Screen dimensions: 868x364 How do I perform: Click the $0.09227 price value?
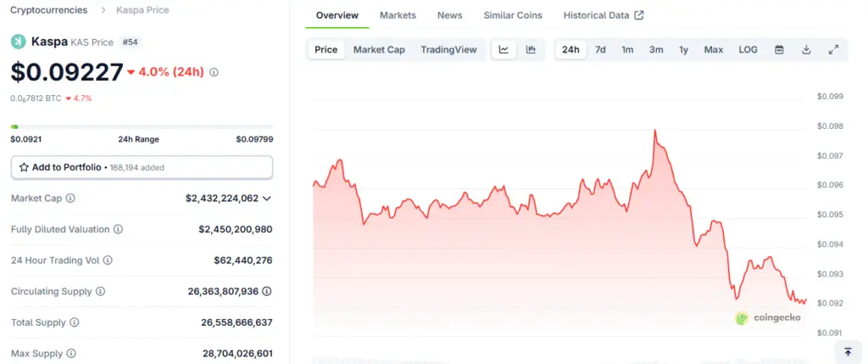pos(66,72)
